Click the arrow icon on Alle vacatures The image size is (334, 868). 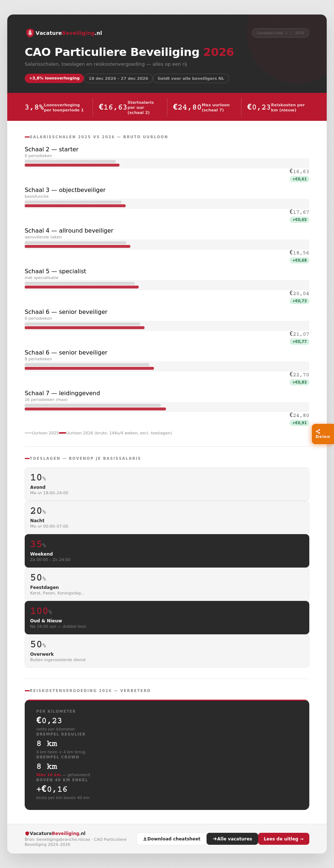(215, 839)
